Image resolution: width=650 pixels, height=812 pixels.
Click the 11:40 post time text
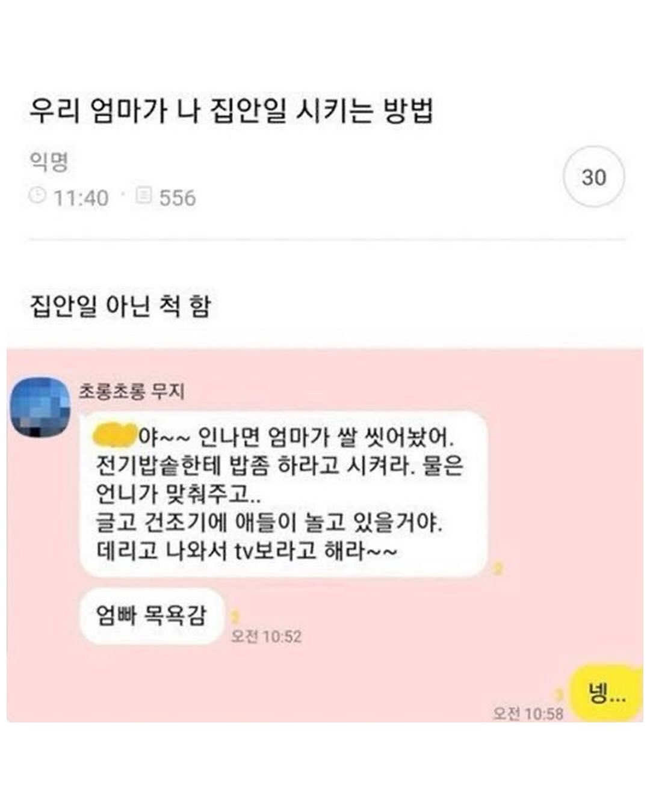point(81,198)
